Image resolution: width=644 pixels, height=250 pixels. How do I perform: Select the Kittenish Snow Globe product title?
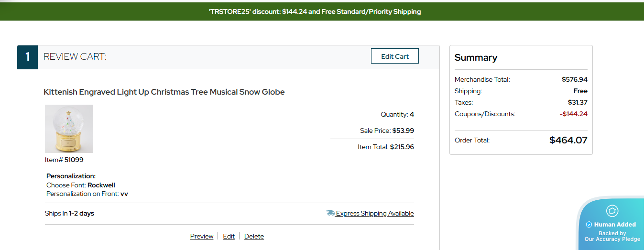(164, 92)
